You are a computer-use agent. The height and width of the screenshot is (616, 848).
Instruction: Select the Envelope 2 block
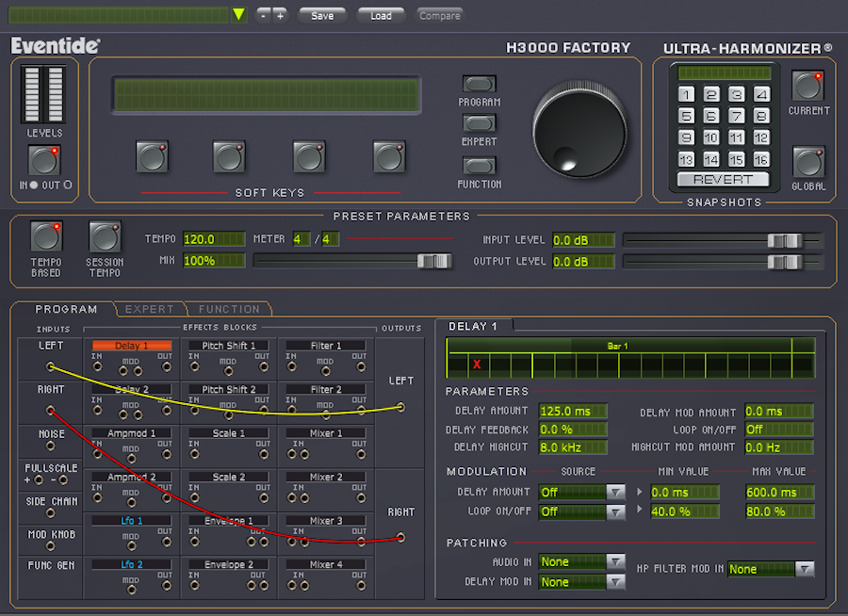click(x=228, y=564)
